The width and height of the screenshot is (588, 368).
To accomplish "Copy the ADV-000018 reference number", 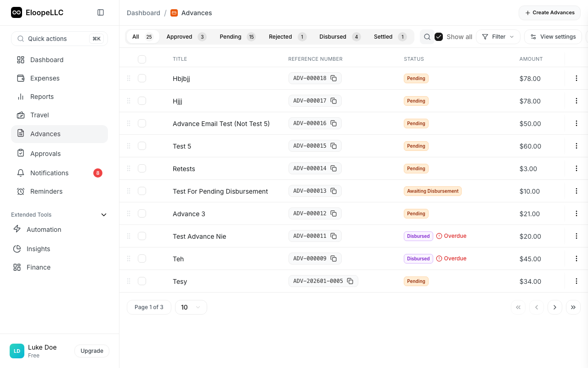I will 334,78.
